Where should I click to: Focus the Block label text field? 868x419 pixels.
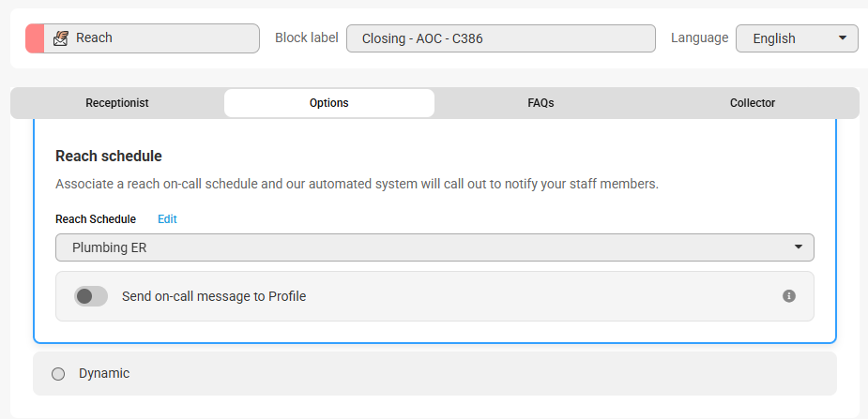(x=500, y=38)
